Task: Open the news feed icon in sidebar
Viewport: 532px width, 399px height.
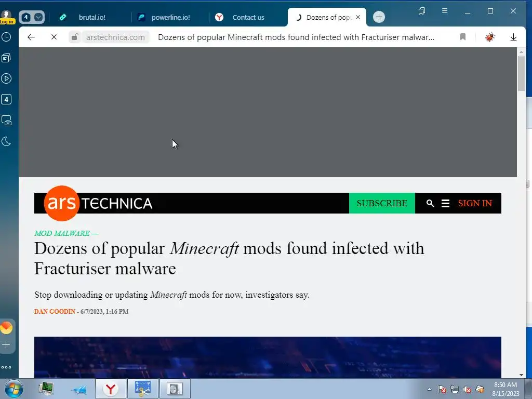Action: pos(6,58)
